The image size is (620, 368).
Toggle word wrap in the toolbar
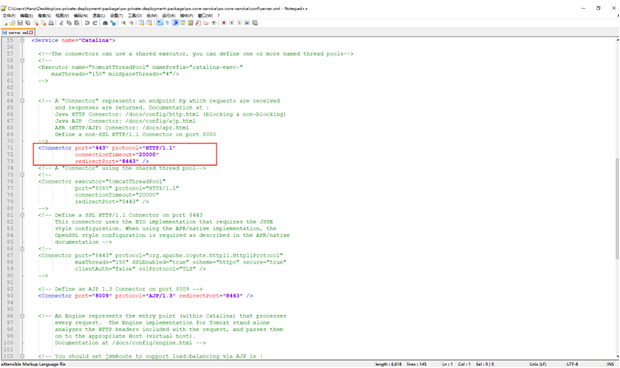[159, 23]
